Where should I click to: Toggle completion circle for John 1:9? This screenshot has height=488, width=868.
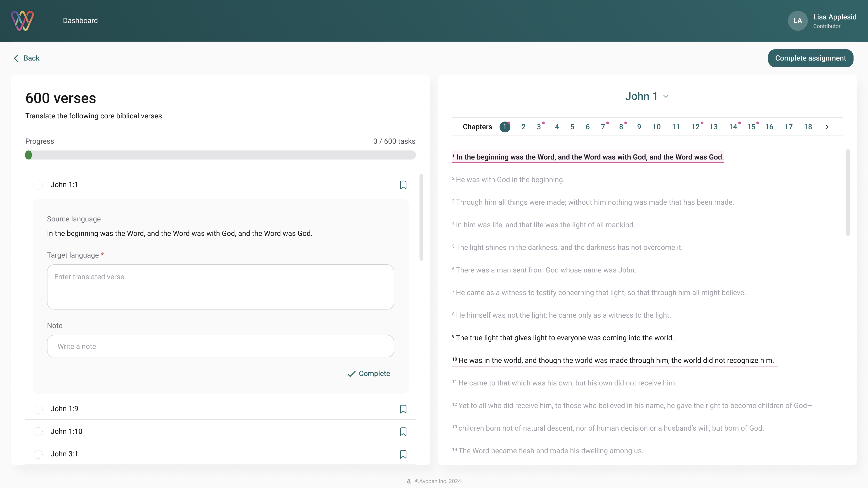pyautogui.click(x=38, y=409)
